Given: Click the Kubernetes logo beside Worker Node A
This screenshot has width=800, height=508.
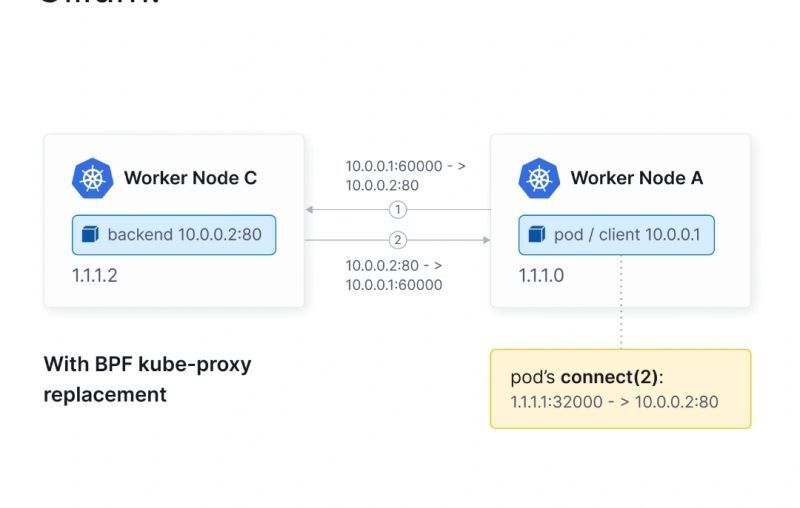Looking at the screenshot, I should click(x=539, y=179).
